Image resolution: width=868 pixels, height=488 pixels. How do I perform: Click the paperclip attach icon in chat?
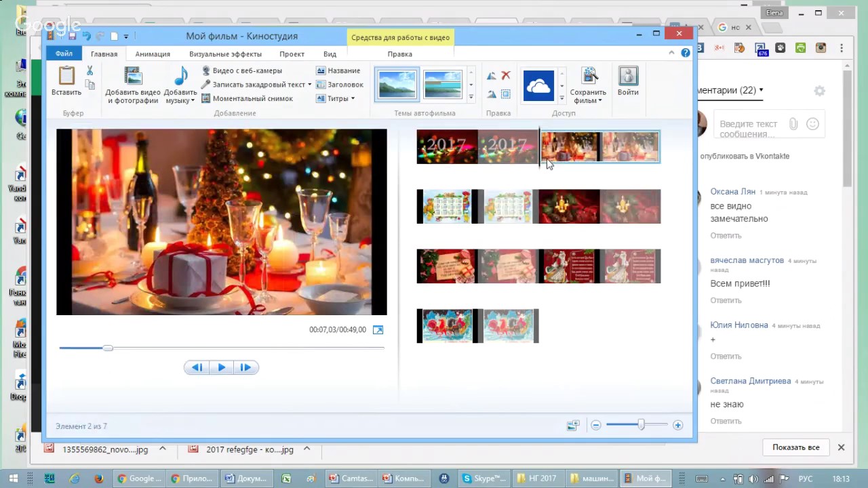click(x=793, y=124)
